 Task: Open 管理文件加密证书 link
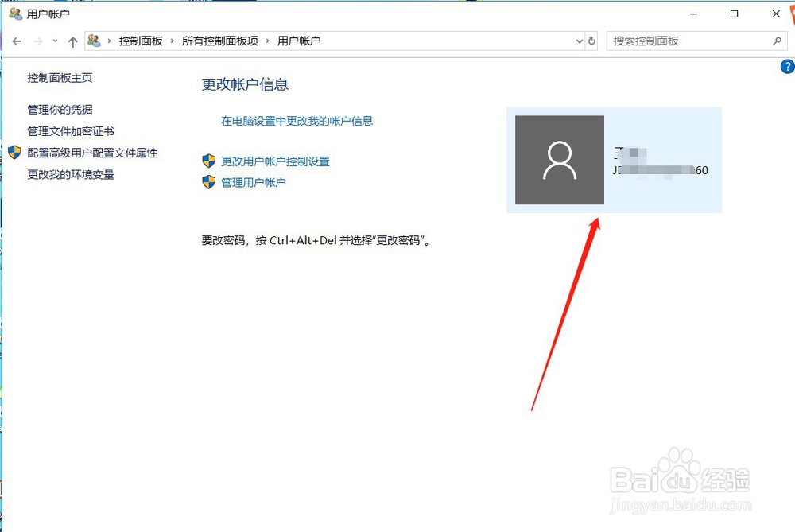coord(71,131)
